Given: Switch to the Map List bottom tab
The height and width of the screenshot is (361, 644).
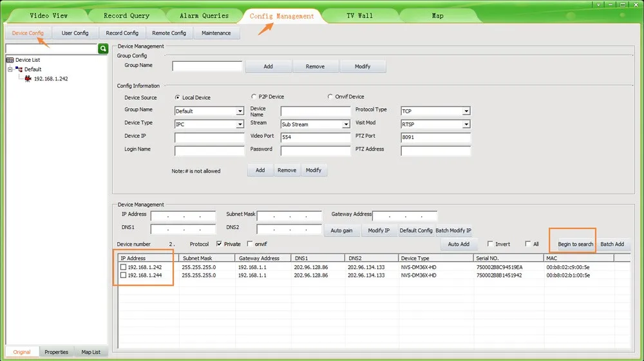Looking at the screenshot, I should point(91,352).
